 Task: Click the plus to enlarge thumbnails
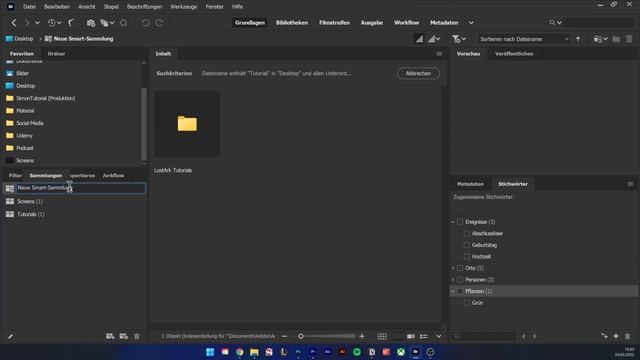pos(362,336)
